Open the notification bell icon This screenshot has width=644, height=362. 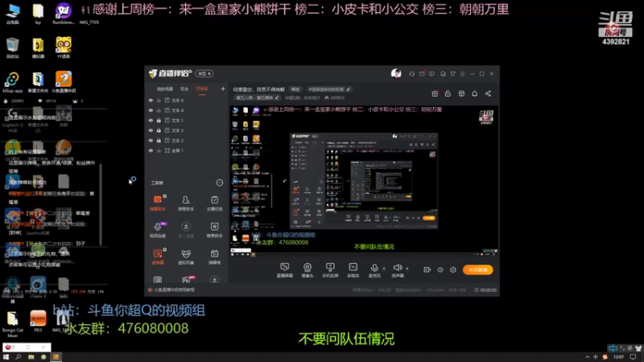[474, 93]
